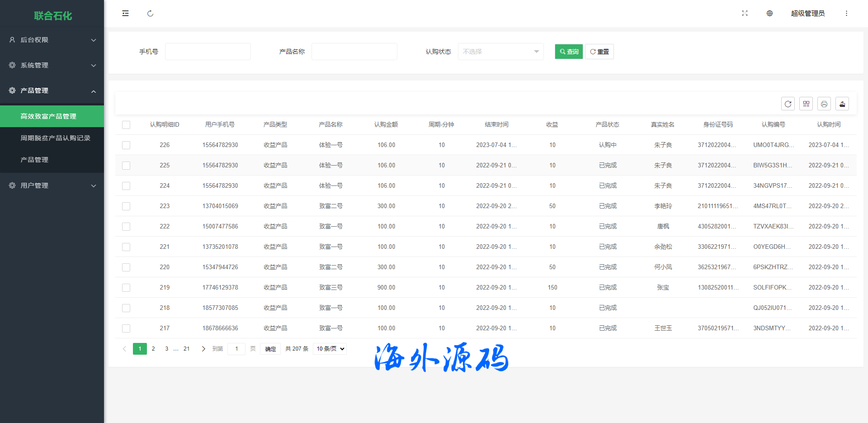Click the green 查询 search button

[569, 52]
